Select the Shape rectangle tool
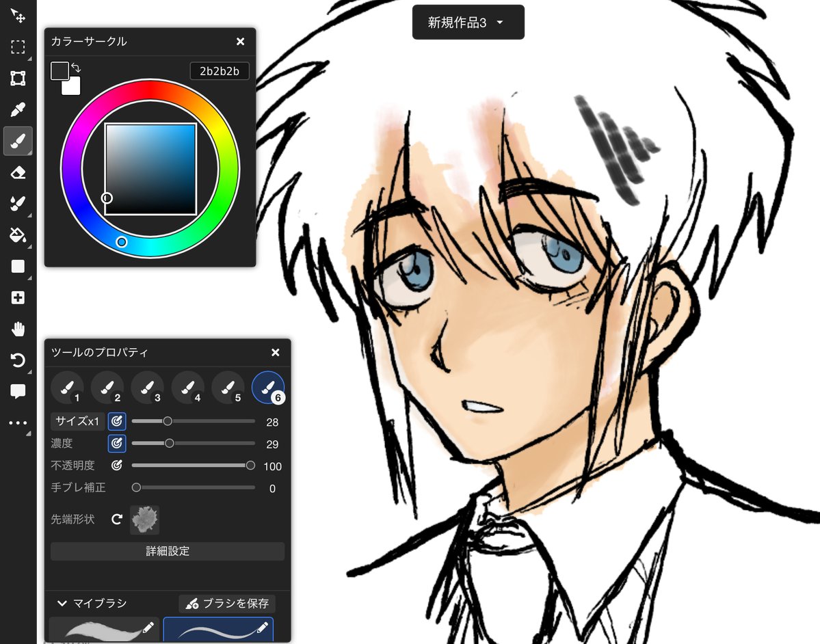The image size is (820, 644). tap(18, 267)
